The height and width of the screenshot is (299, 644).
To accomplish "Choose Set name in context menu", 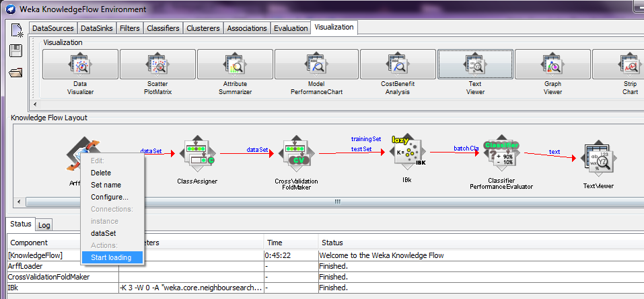I will (106, 185).
